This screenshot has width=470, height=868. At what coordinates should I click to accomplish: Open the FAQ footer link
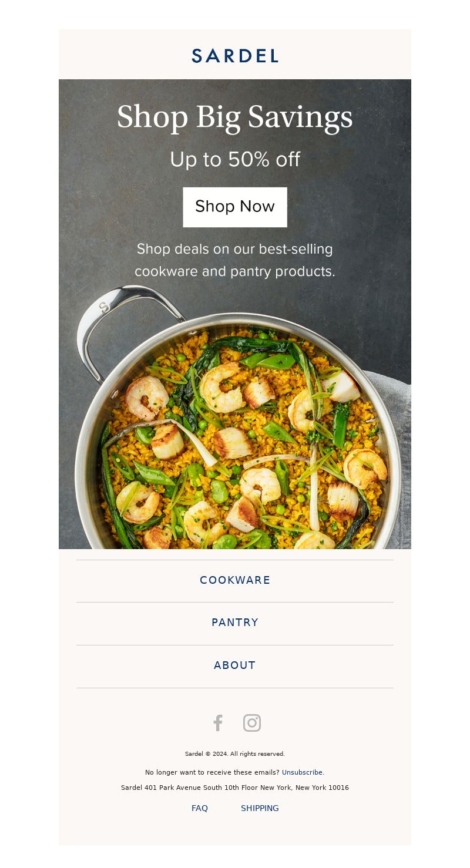click(x=200, y=808)
